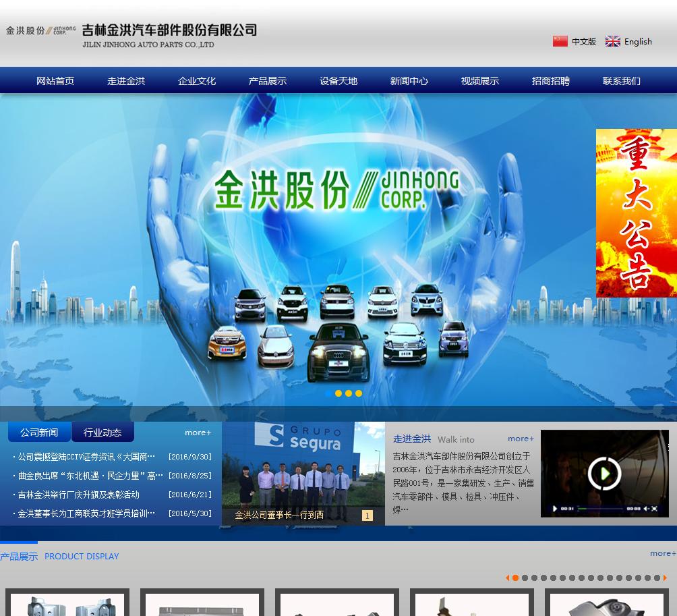This screenshot has width=677, height=616.
Task: Go to 视频展示 menu item
Action: pyautogui.click(x=480, y=81)
